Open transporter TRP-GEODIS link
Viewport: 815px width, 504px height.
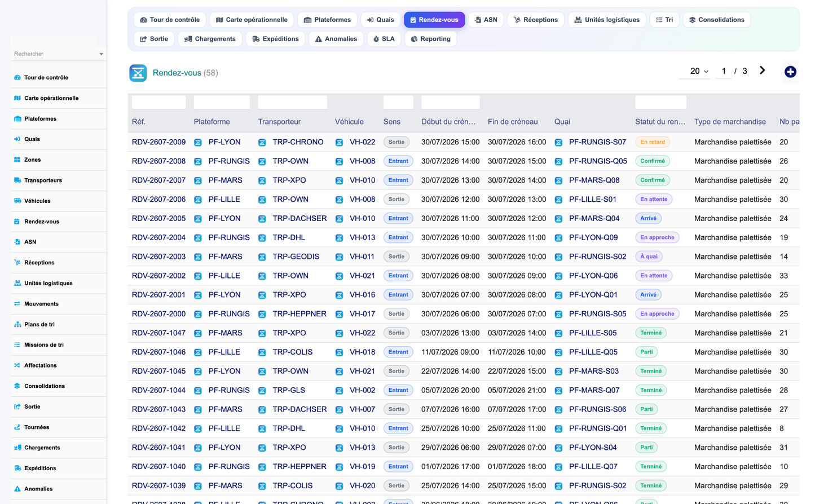click(296, 257)
